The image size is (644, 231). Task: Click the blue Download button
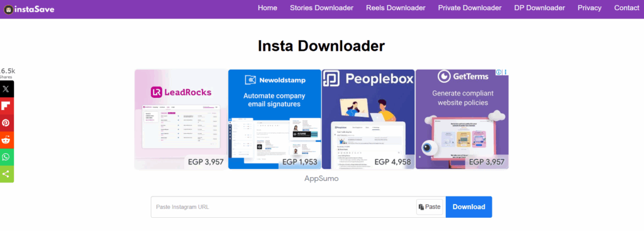[469, 207]
